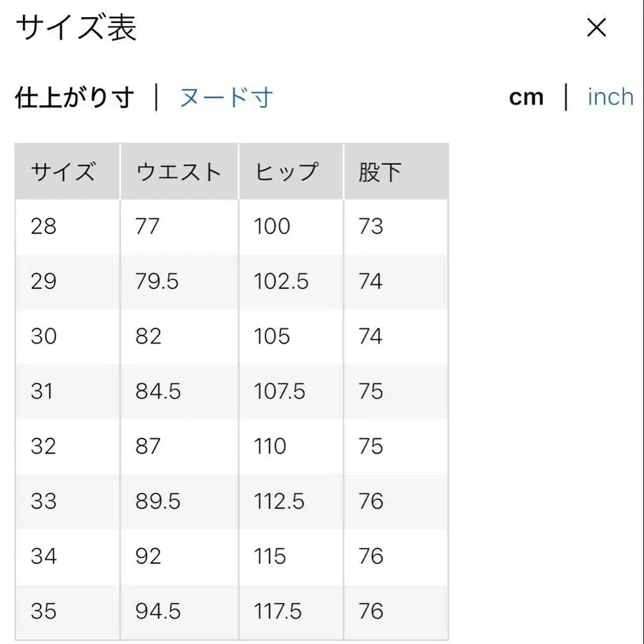Click the hip value 102.5 for size 29
Viewport: 644px width, 644px height.
279,281
